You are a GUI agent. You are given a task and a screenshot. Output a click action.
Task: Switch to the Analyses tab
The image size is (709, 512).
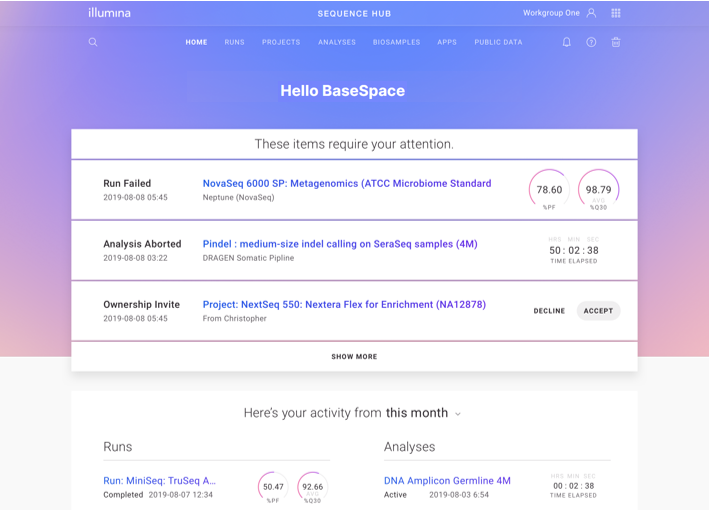tap(337, 42)
